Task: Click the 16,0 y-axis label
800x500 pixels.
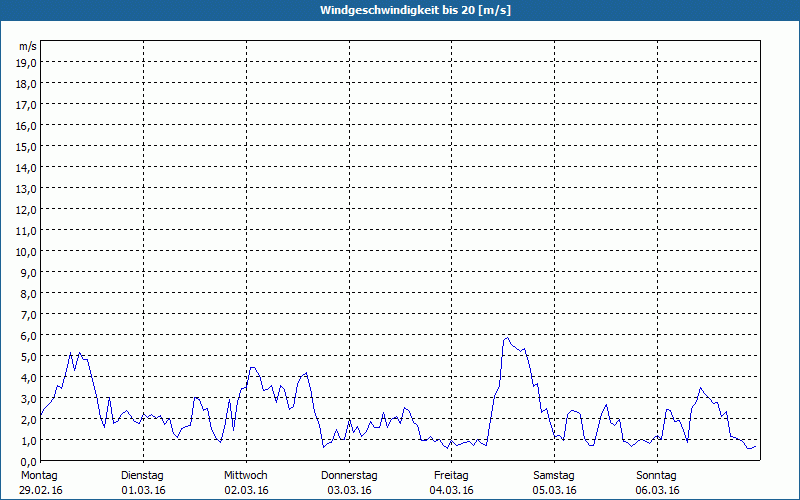Action: coord(27,126)
